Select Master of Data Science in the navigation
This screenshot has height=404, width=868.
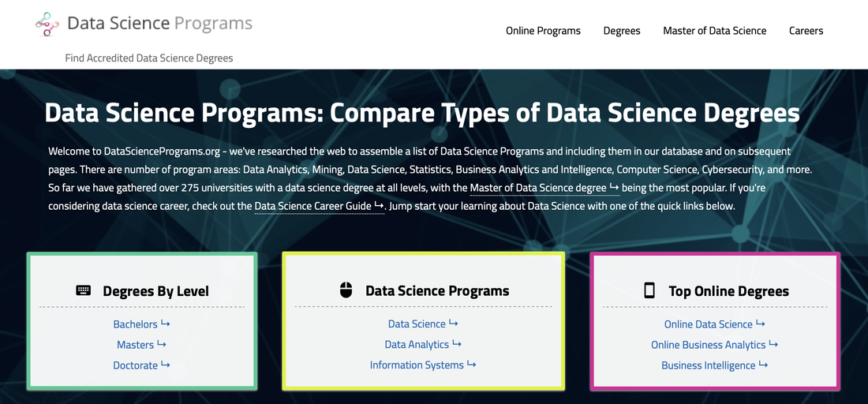[x=715, y=31]
